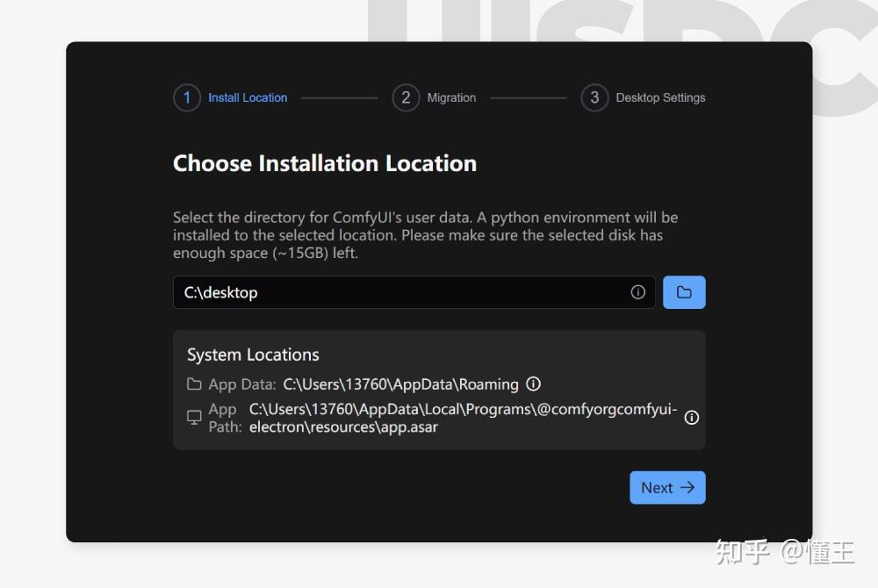Open the folder browser to pick install directory
Screen dimensions: 878x588
(x=684, y=291)
